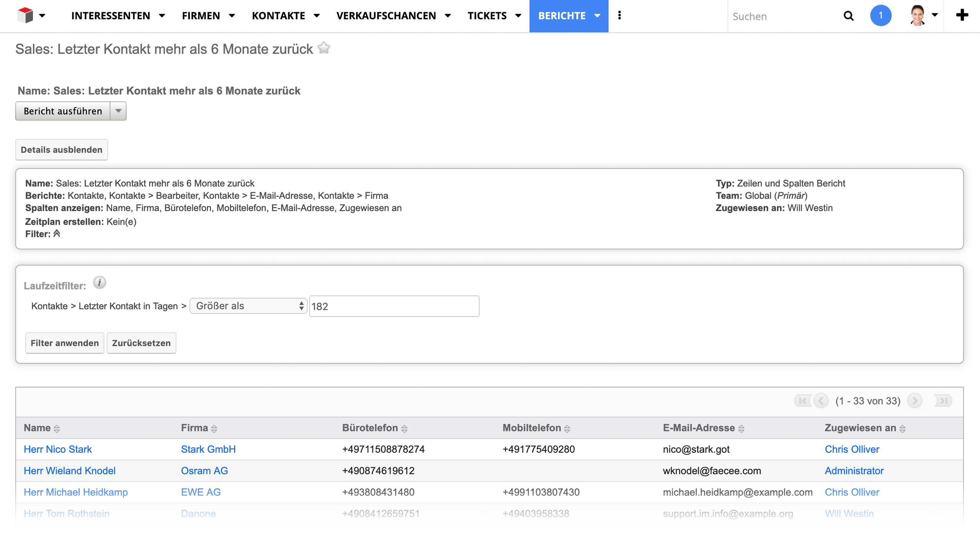Image resolution: width=980 pixels, height=551 pixels.
Task: Open contact Herr Nico Stark link
Action: click(58, 449)
